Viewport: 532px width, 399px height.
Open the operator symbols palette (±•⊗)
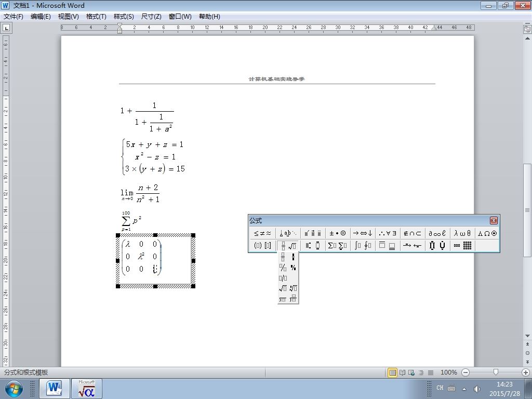(338, 233)
